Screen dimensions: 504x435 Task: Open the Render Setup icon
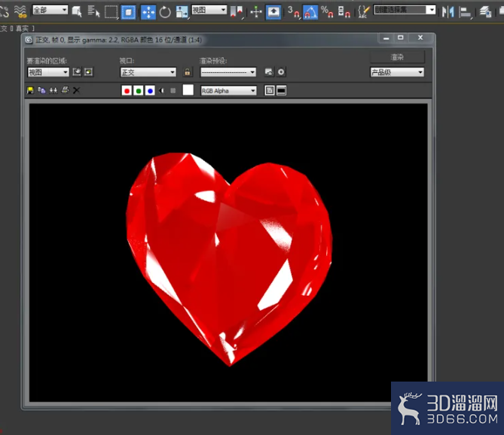coord(269,72)
